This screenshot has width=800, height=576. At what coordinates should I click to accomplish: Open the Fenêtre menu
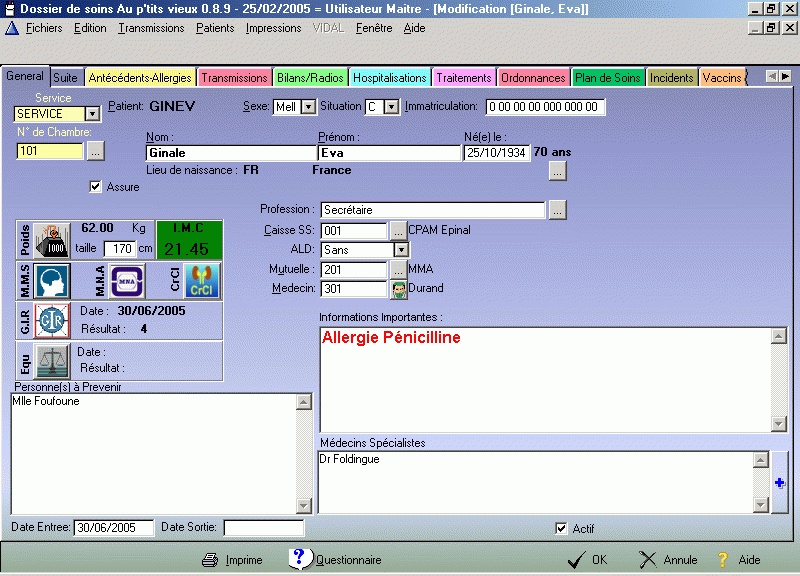coord(374,28)
